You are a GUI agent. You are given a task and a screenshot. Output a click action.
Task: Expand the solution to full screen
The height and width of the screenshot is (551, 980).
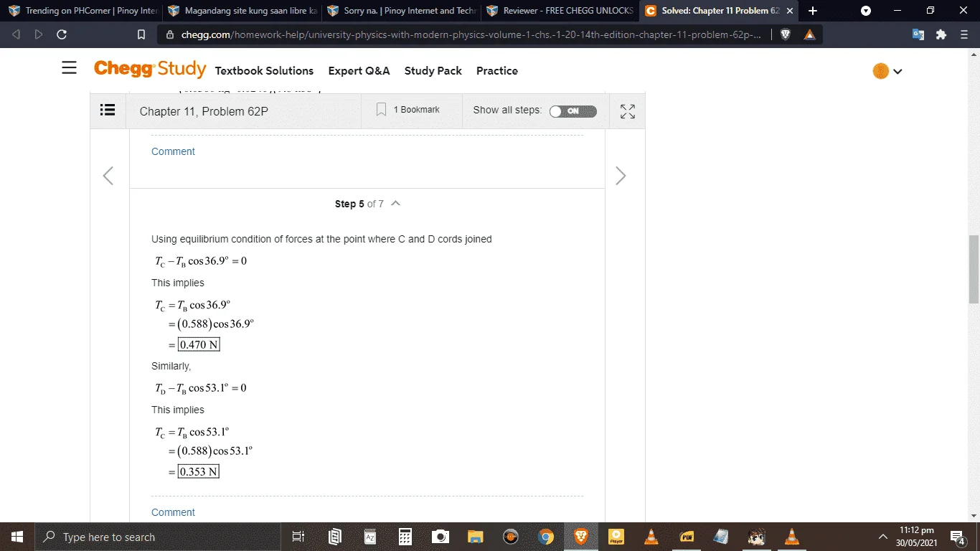[628, 111]
